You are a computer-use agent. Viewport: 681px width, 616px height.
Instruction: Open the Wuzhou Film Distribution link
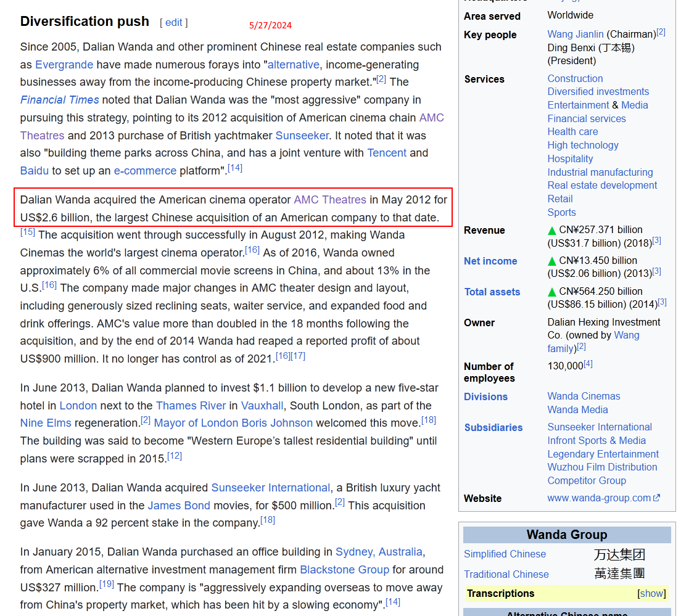pos(603,467)
